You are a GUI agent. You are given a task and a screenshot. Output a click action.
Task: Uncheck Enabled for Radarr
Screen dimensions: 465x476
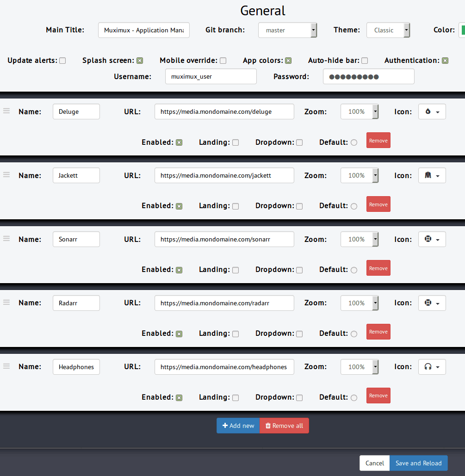click(x=179, y=334)
